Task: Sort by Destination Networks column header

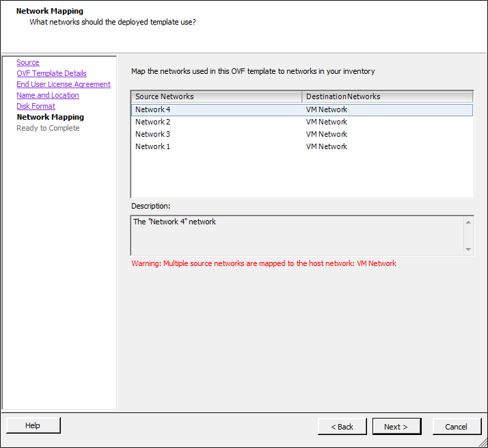Action: pos(387,96)
